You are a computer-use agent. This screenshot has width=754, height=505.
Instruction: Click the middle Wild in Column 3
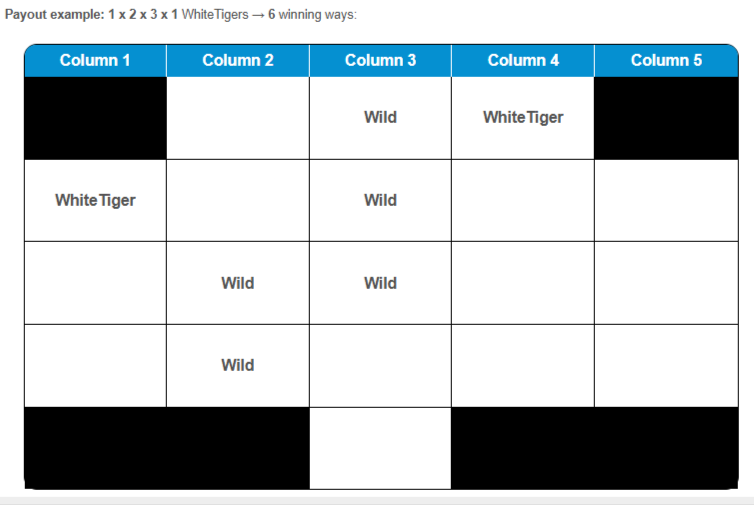tap(380, 200)
